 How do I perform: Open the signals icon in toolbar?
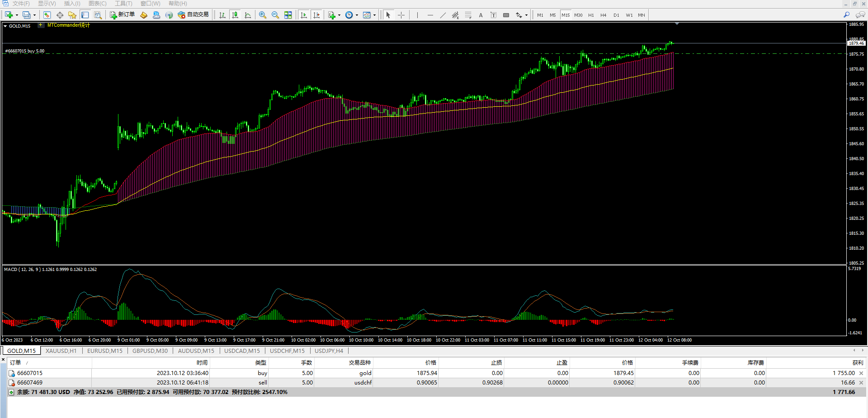click(x=169, y=15)
